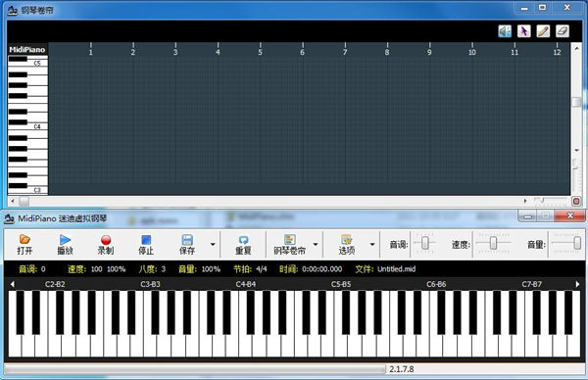The width and height of the screenshot is (588, 380).
Task: Click piano roll vertical scrollbar down arrow
Action: (577, 150)
